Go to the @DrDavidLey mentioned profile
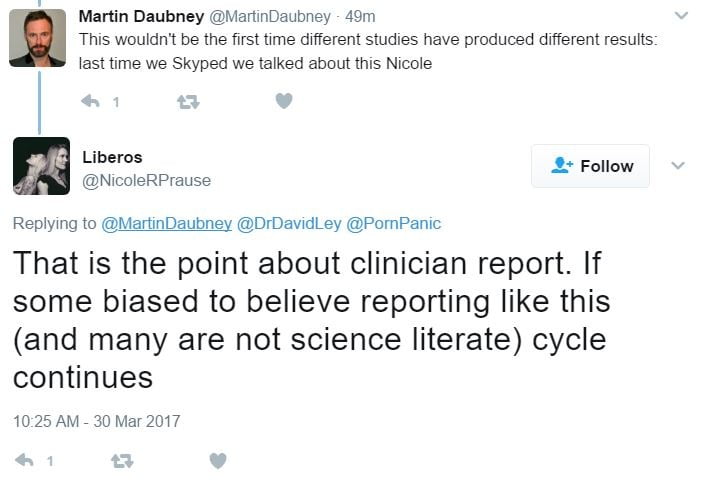The image size is (702, 482). 288,223
